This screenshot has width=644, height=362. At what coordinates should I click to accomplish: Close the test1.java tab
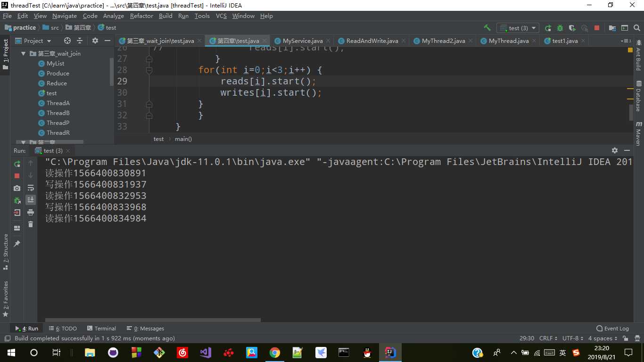click(x=583, y=41)
